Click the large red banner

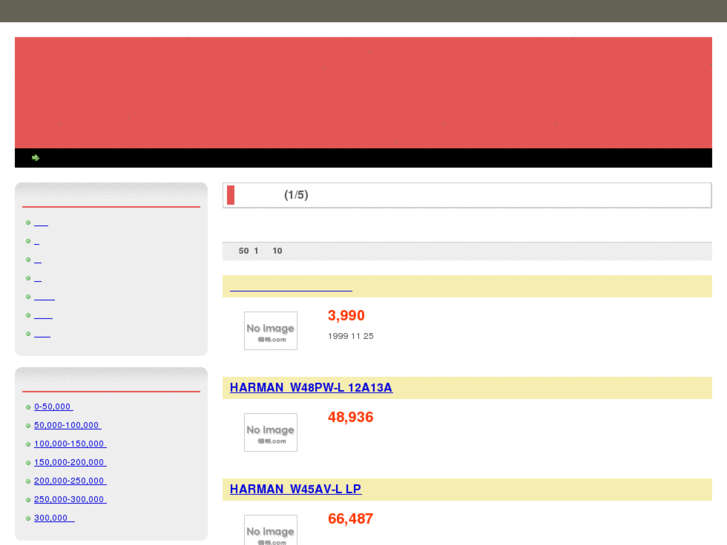(364, 93)
